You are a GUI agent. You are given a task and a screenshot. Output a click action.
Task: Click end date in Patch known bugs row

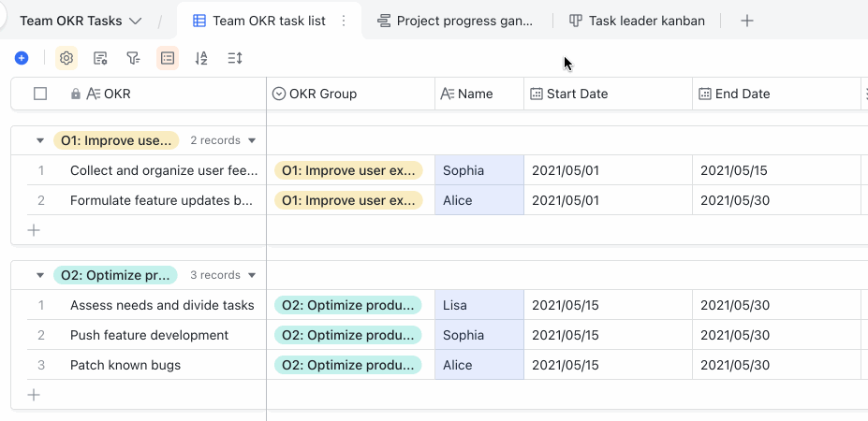coord(776,365)
